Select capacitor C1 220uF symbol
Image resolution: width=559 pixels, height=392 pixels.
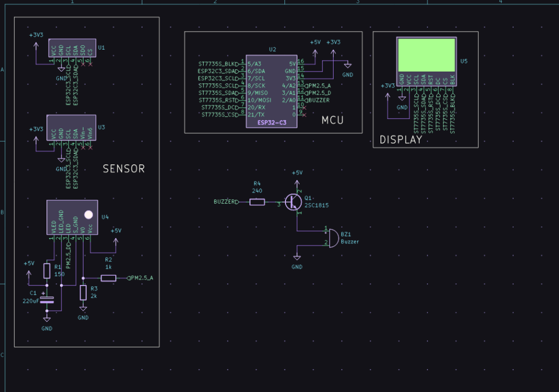(47, 300)
